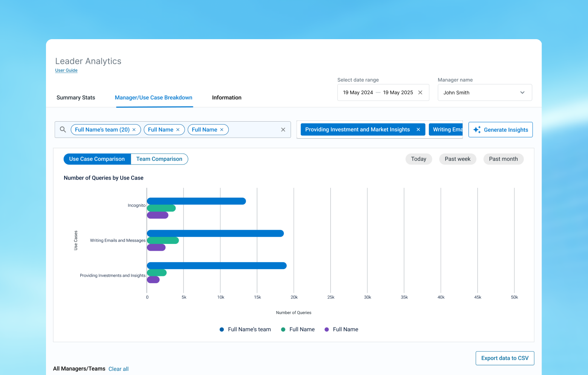This screenshot has height=375, width=588.
Task: Click the Generate Insights sparkle icon
Action: click(477, 130)
